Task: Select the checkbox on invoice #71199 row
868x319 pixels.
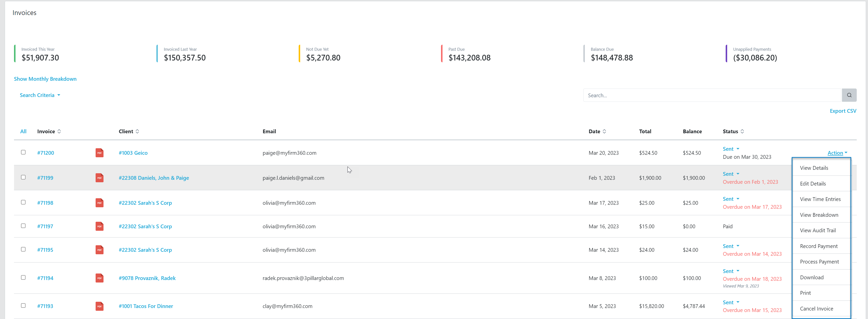Action: (23, 177)
